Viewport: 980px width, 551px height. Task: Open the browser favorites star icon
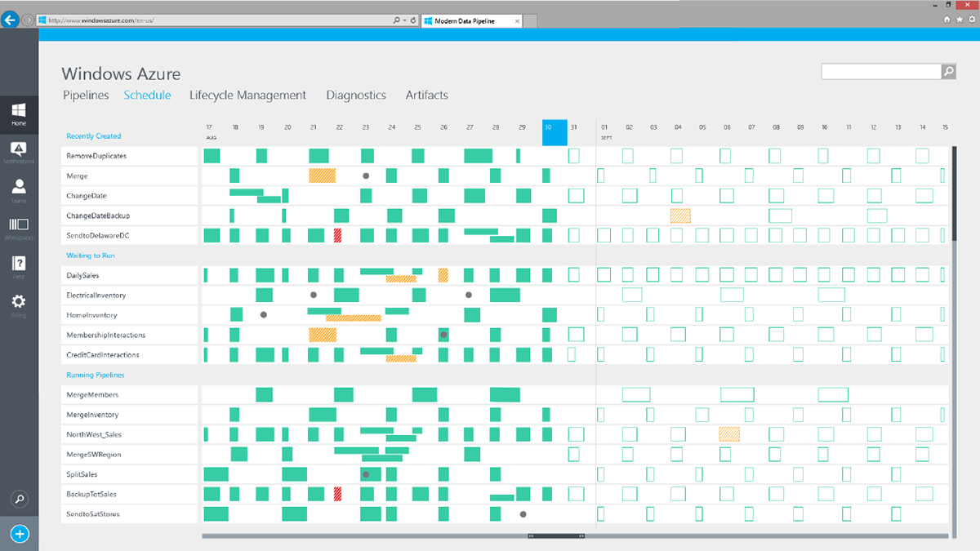coord(959,19)
